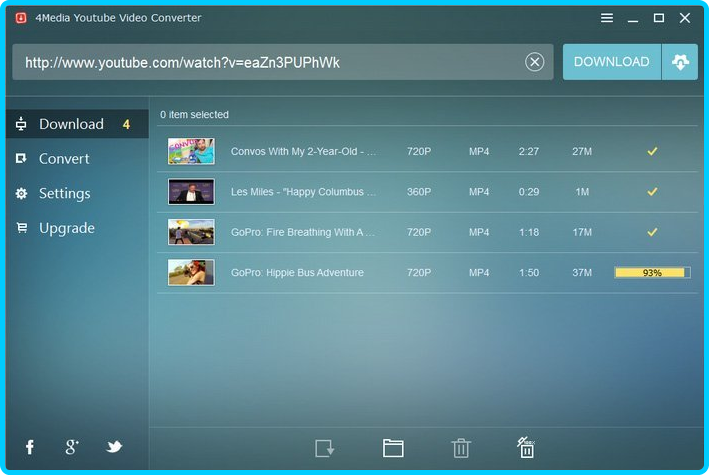Click the 1M file size value
Image resolution: width=709 pixels, height=475 pixels.
pos(582,192)
